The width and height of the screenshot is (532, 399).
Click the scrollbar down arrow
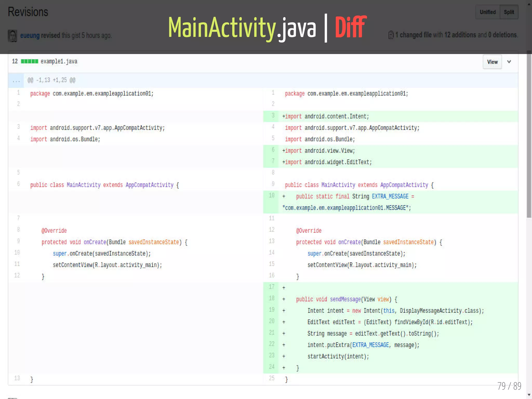coord(529,395)
